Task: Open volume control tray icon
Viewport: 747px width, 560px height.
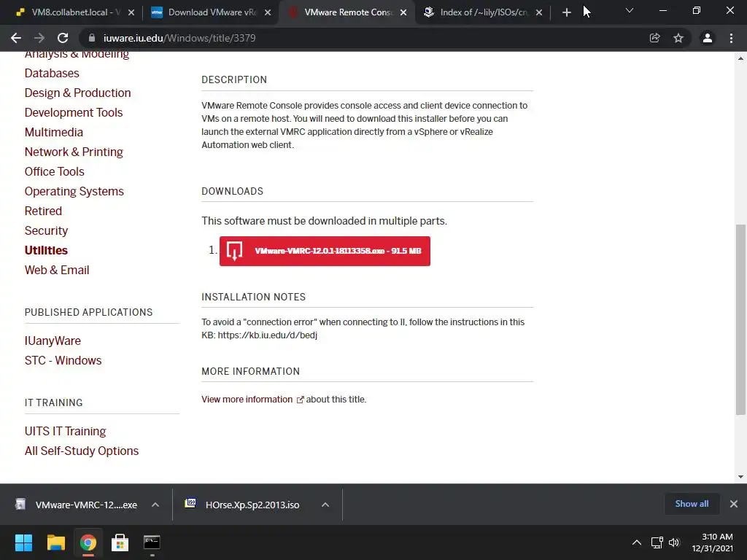Action: point(674,542)
